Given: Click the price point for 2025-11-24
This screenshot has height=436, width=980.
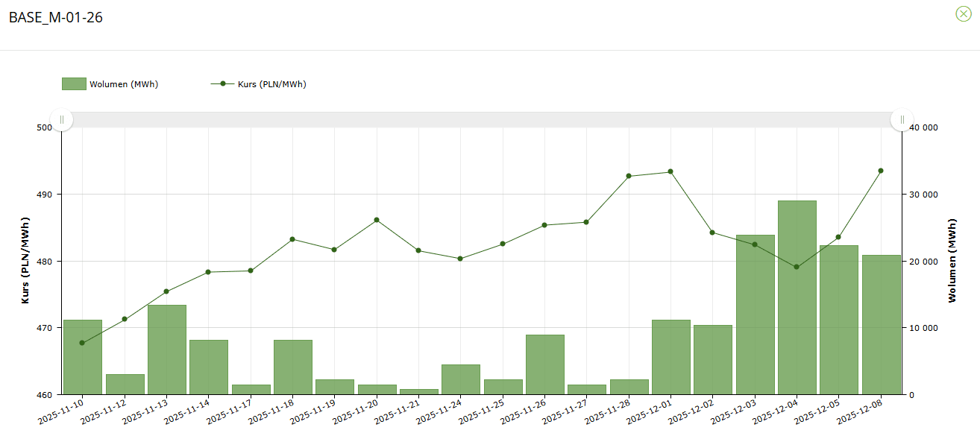Looking at the screenshot, I should [460, 259].
